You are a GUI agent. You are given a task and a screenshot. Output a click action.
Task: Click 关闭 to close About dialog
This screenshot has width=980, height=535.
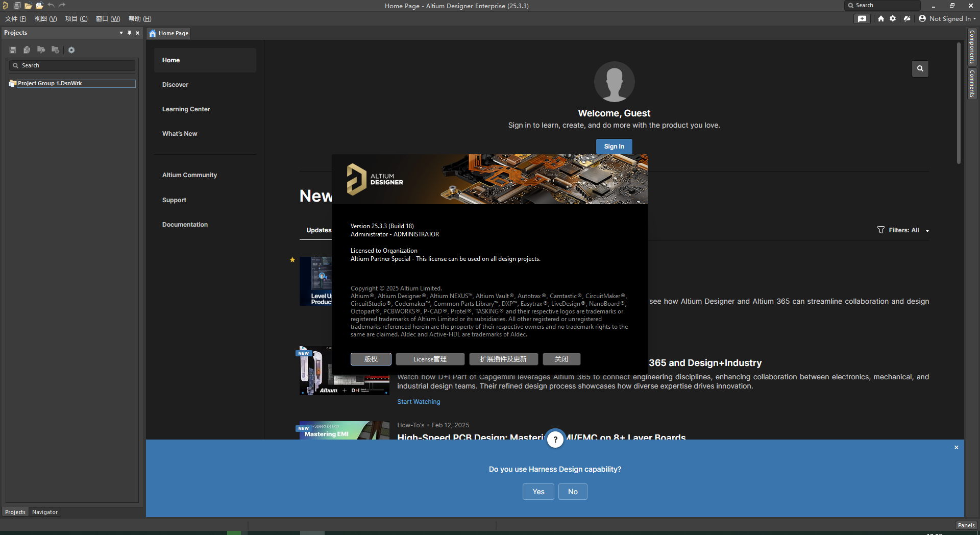(561, 359)
